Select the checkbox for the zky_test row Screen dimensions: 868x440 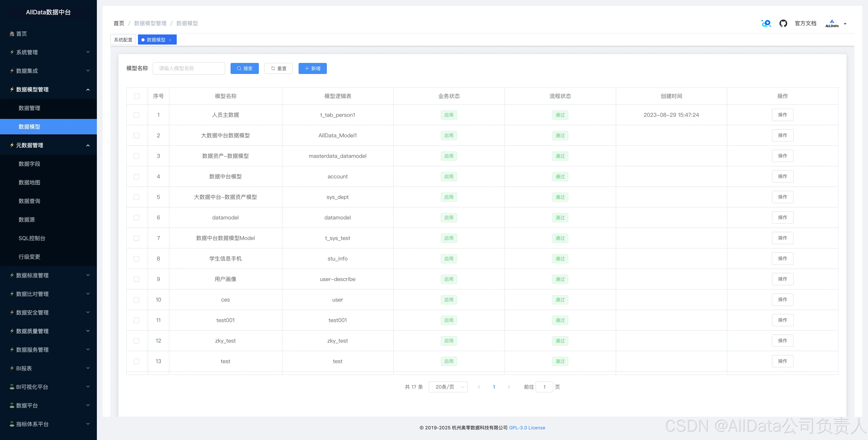coord(136,341)
